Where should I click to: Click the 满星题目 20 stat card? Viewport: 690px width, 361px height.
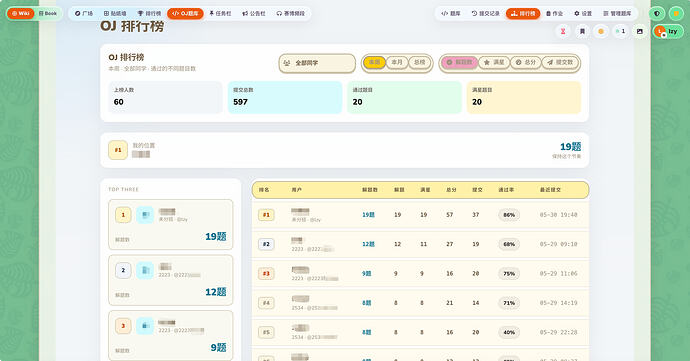point(524,97)
